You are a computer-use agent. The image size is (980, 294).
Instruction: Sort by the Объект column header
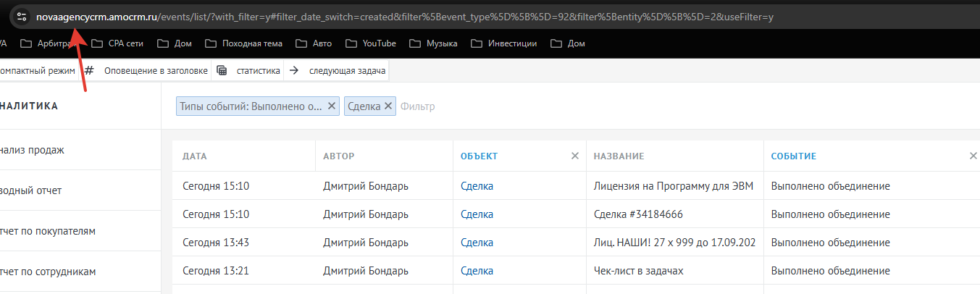[479, 156]
